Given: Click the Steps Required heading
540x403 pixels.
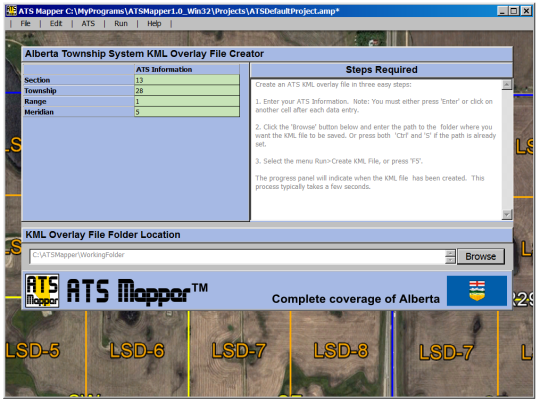Looking at the screenshot, I should (382, 70).
